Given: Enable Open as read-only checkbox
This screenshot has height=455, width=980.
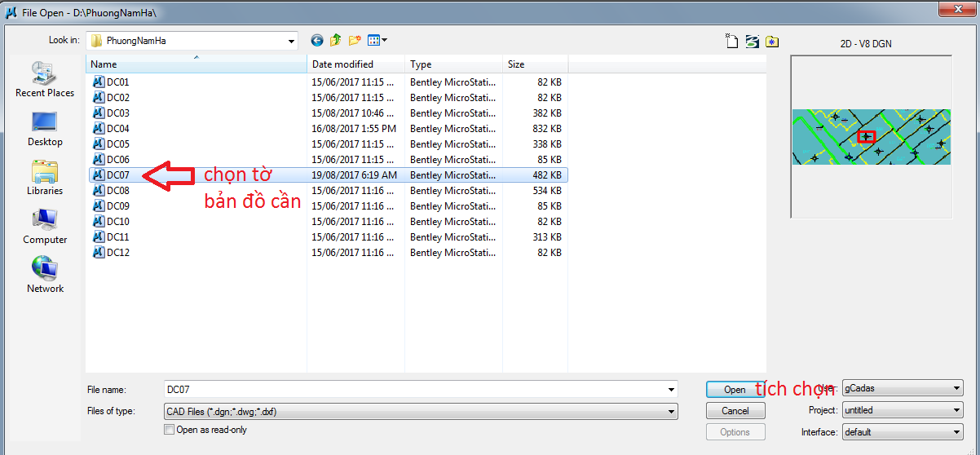Looking at the screenshot, I should tap(170, 430).
